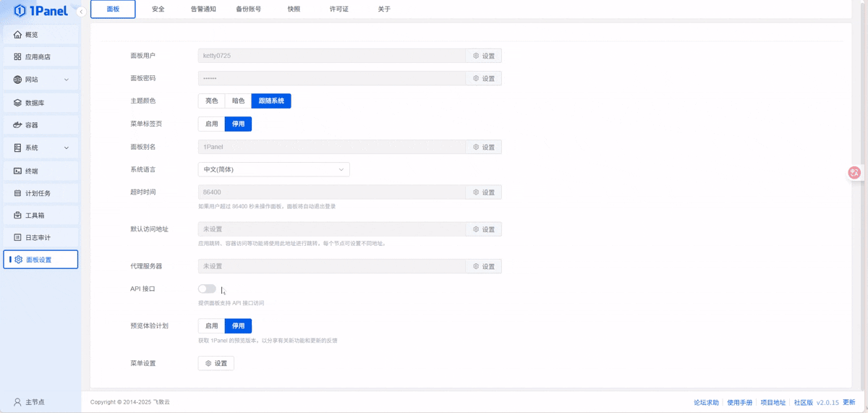Open the 容器 container icon
The width and height of the screenshot is (868, 413).
18,125
